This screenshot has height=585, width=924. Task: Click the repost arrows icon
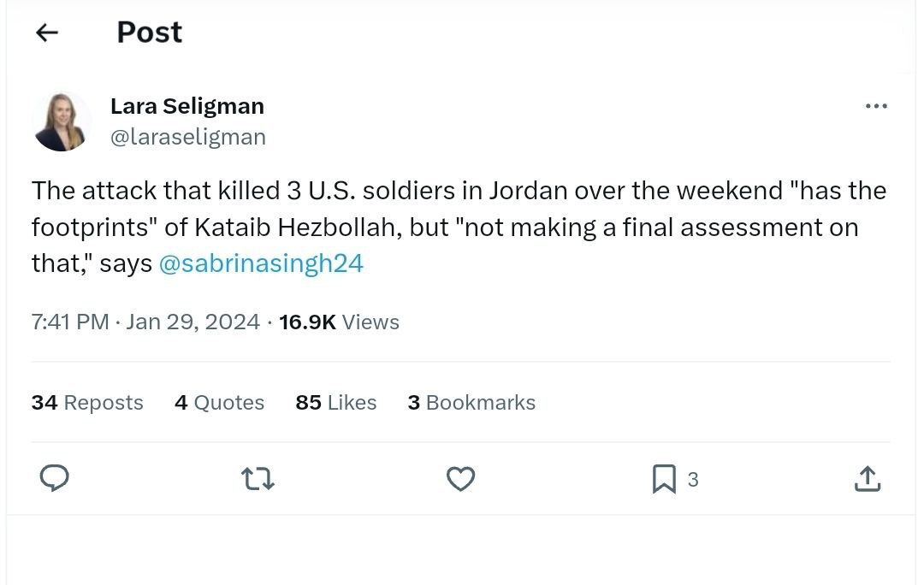click(258, 479)
